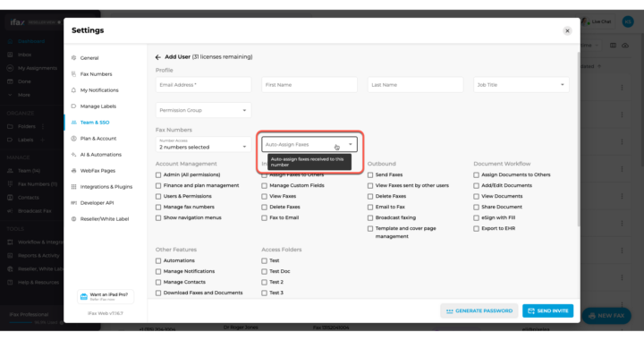Check Export to EHR permission

(x=476, y=228)
